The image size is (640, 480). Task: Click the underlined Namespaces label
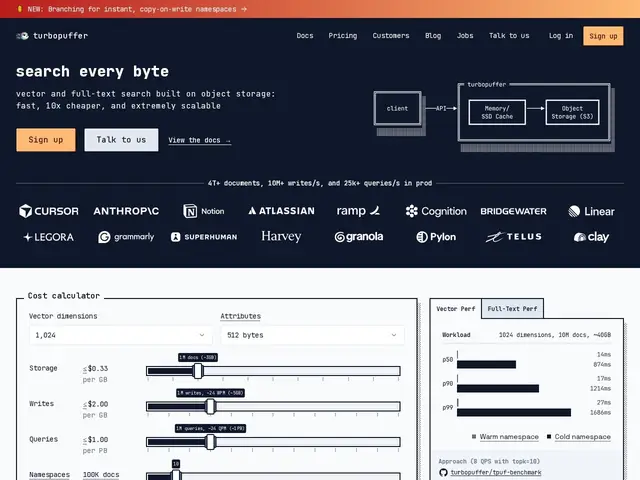click(49, 475)
